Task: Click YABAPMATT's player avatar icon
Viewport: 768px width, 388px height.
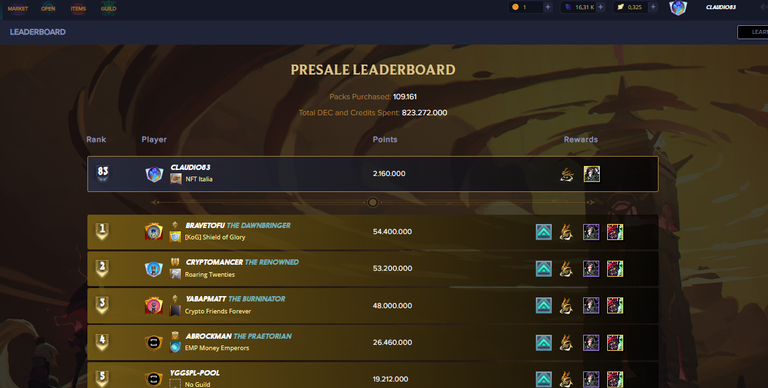Action: pyautogui.click(x=154, y=305)
